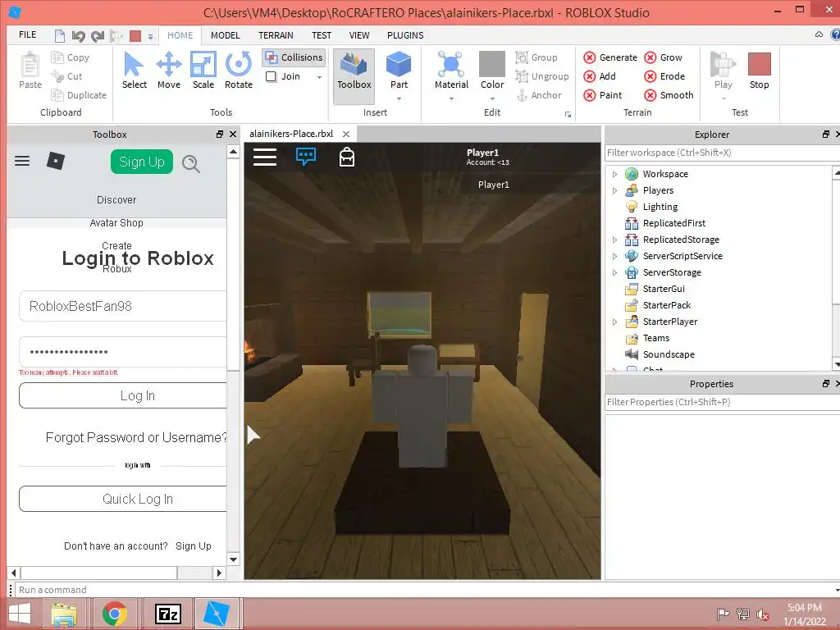Click the Toolbox vertical scrollbar thumb
Screen dimensions: 840x630
[x=233, y=265]
